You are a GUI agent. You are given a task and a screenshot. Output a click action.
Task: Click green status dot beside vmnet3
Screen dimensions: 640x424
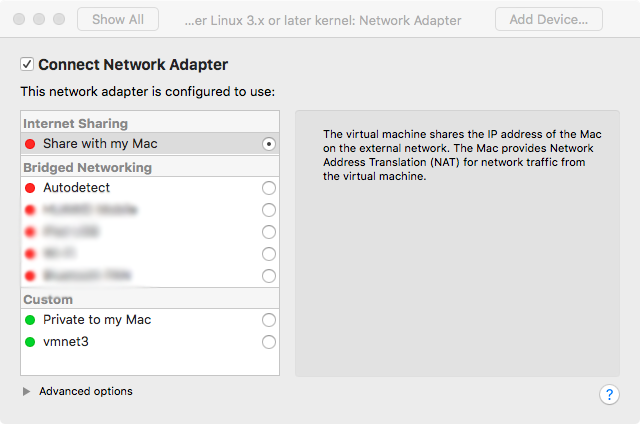(x=31, y=342)
